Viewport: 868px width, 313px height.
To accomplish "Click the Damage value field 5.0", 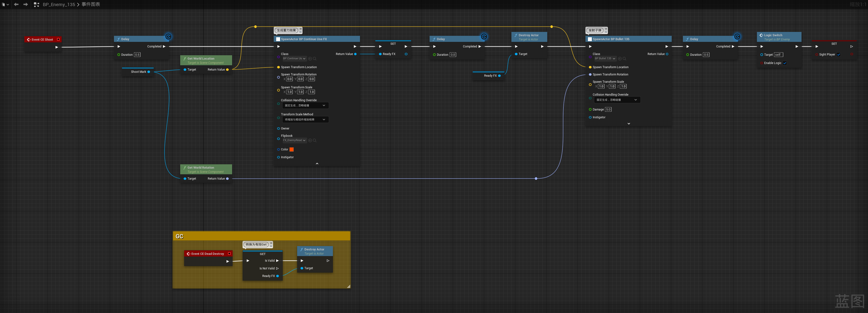I will (x=608, y=110).
